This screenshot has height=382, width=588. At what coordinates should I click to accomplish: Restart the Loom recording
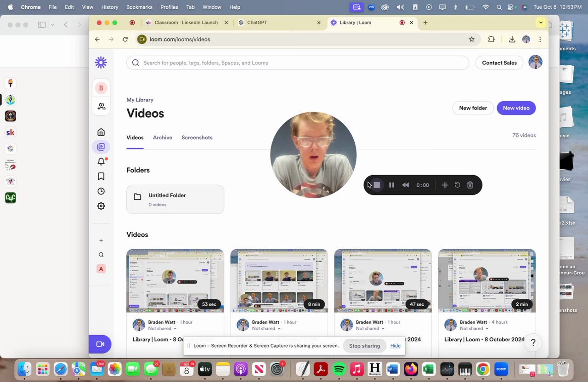pos(458,185)
